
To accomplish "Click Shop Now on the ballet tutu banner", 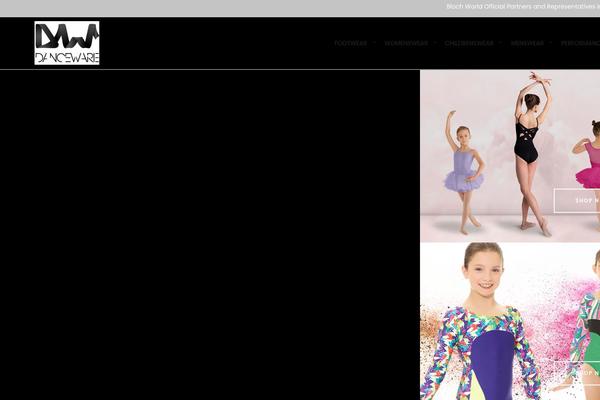I will coord(577,201).
